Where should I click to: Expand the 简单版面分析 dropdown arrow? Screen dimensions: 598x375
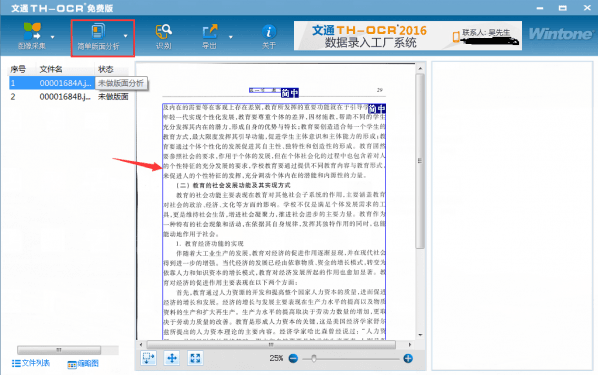click(126, 36)
